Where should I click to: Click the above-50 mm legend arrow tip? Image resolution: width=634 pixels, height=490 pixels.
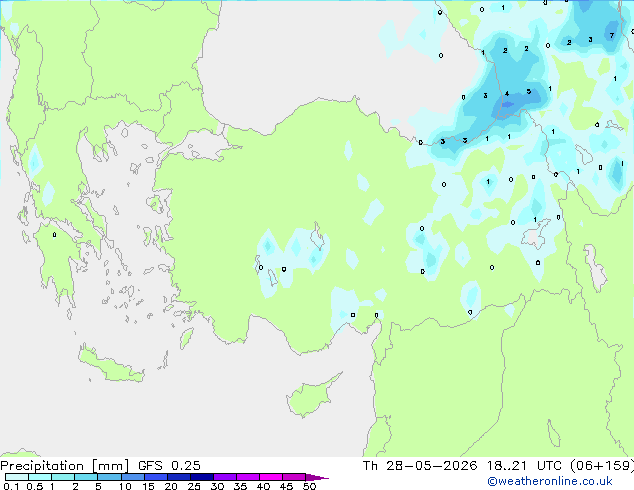[317, 477]
